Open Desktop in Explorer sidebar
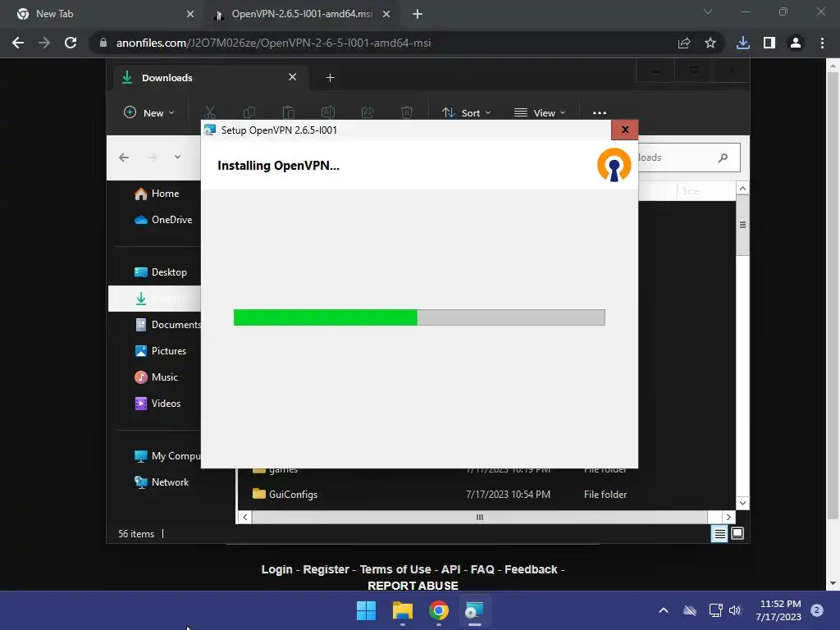 pos(160,272)
